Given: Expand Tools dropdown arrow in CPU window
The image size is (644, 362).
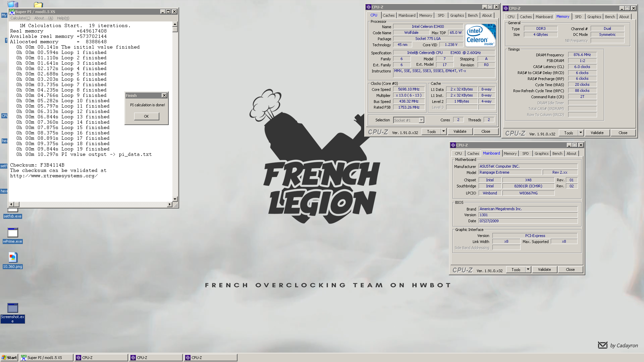Looking at the screenshot, I should click(x=443, y=131).
